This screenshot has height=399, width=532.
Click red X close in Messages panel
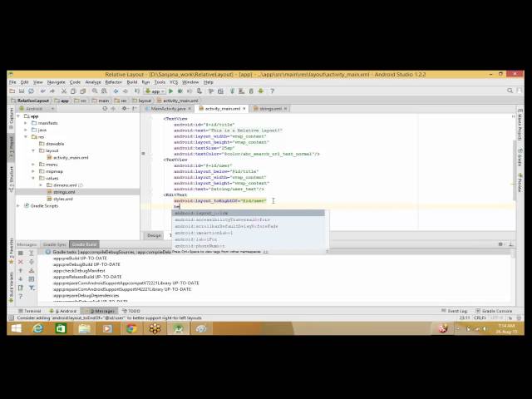click(x=20, y=262)
